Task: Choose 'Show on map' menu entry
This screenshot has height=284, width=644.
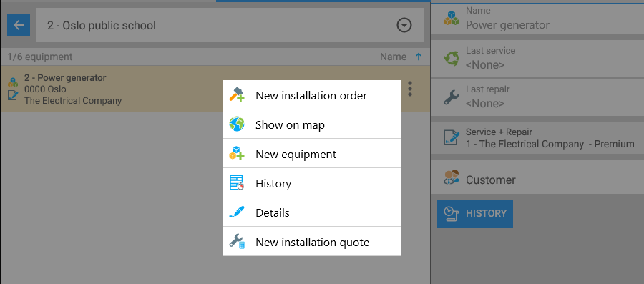Action: [312, 124]
